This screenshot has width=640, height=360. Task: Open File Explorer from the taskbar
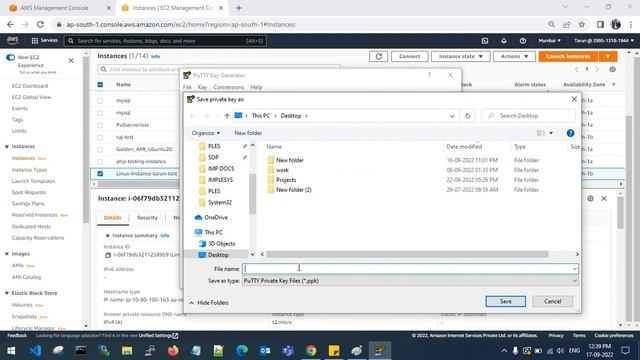point(127,350)
